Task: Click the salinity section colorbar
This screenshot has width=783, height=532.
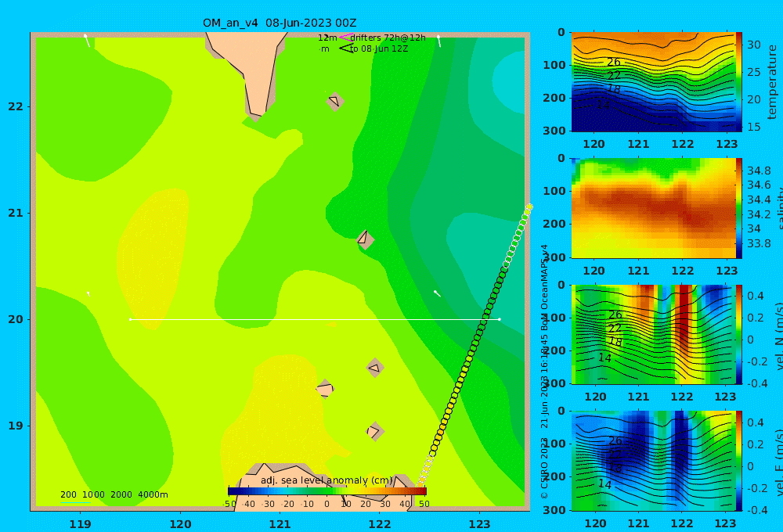Action: point(738,208)
